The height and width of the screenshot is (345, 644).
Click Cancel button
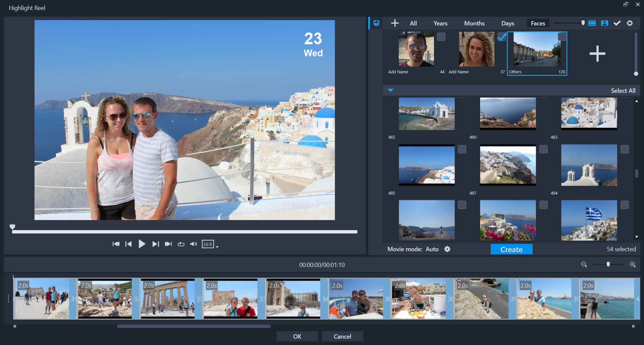point(342,336)
